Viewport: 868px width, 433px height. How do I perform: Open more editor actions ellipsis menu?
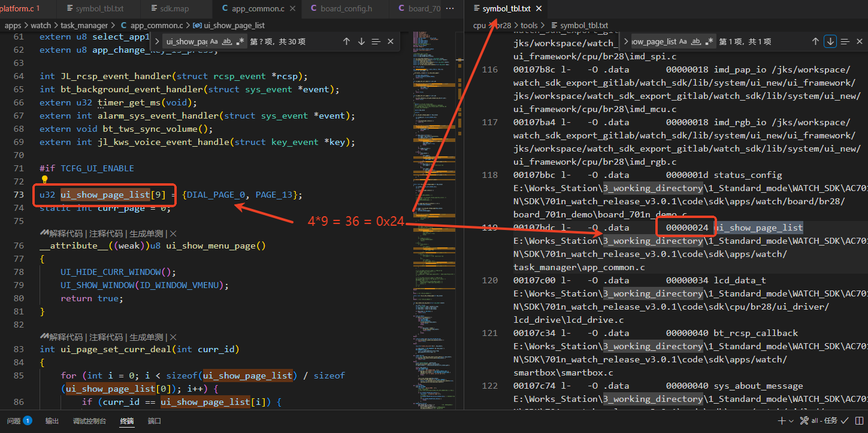tap(450, 8)
